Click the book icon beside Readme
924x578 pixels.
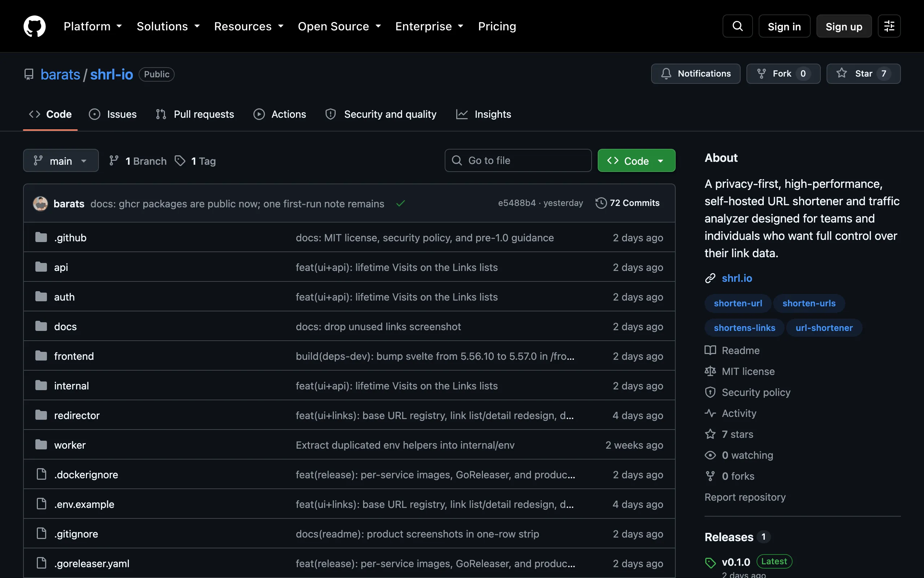710,350
